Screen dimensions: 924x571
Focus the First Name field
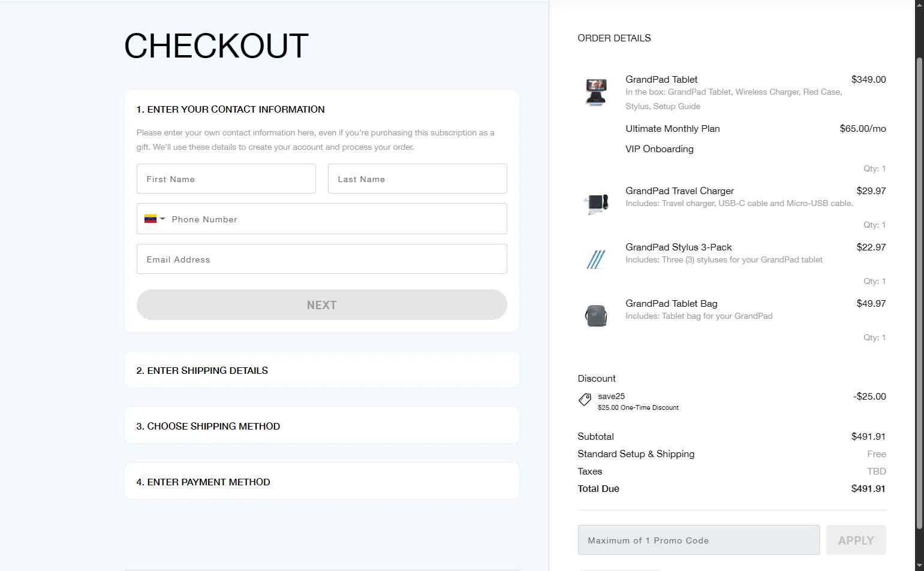[x=226, y=179]
